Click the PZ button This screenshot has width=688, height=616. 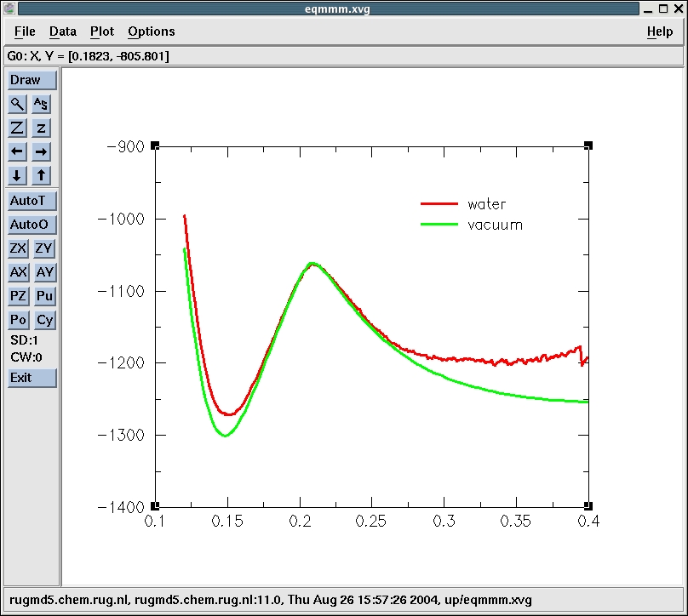tap(18, 296)
